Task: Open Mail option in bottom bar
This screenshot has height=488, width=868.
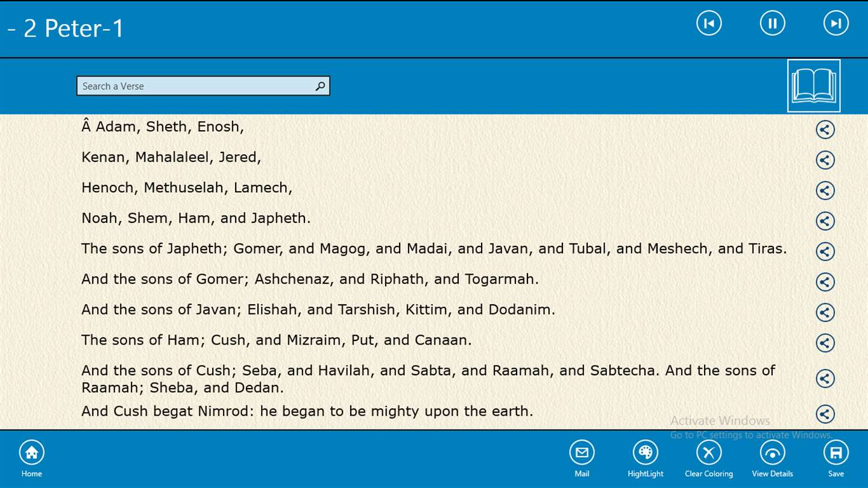Action: (x=582, y=458)
